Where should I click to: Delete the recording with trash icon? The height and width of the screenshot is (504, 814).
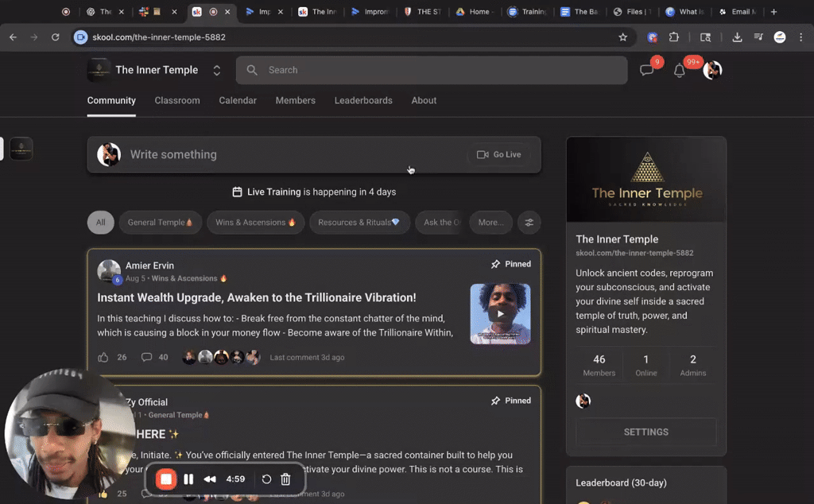pyautogui.click(x=285, y=479)
